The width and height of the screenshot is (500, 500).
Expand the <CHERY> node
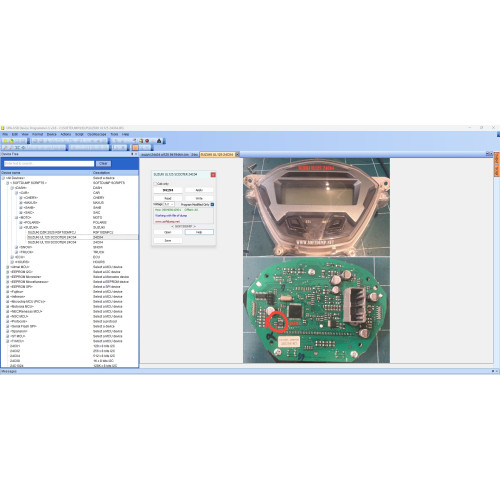[21, 198]
